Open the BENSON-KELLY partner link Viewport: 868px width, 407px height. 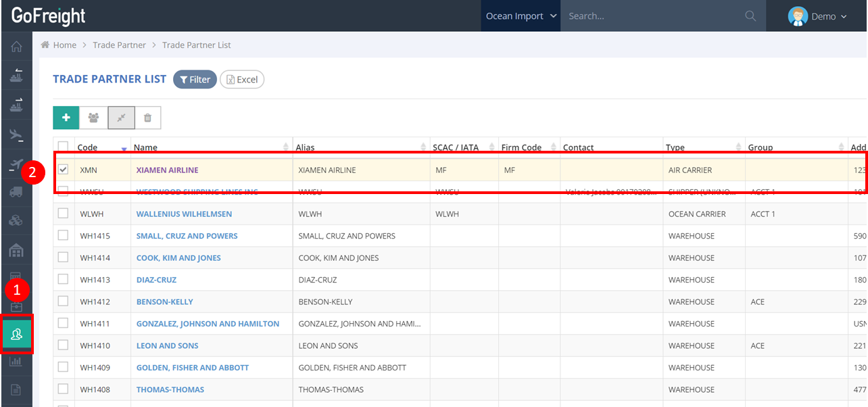[x=164, y=302]
